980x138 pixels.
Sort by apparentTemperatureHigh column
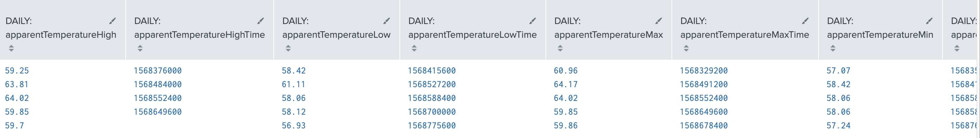coord(11,48)
